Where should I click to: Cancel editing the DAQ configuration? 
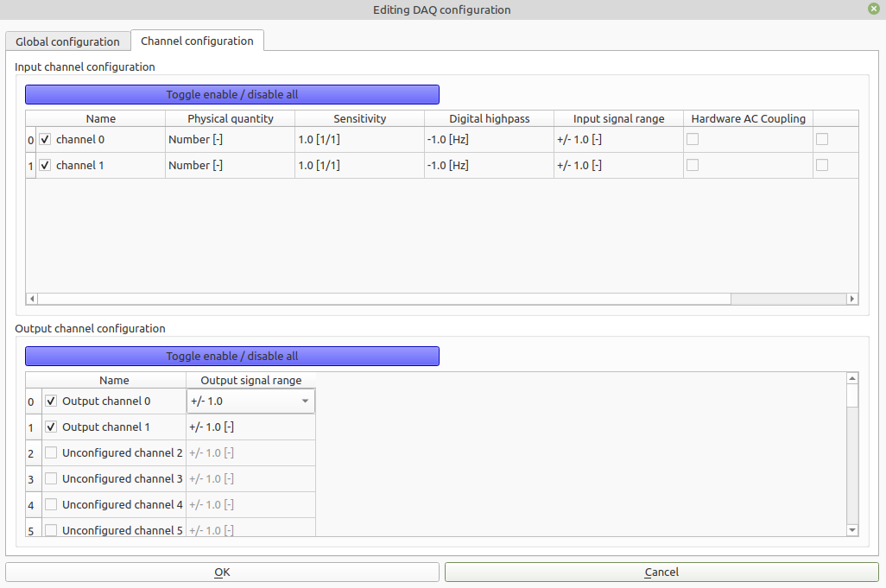click(x=661, y=572)
